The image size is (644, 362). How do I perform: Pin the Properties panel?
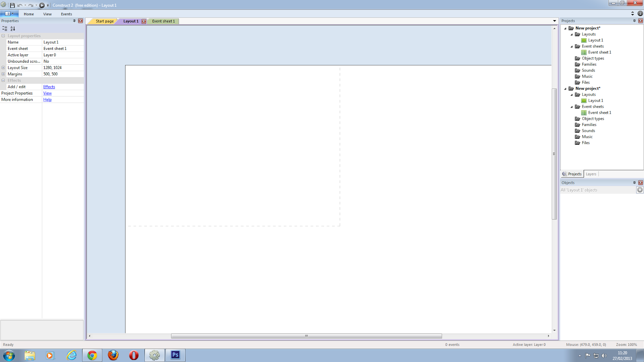coord(74,21)
